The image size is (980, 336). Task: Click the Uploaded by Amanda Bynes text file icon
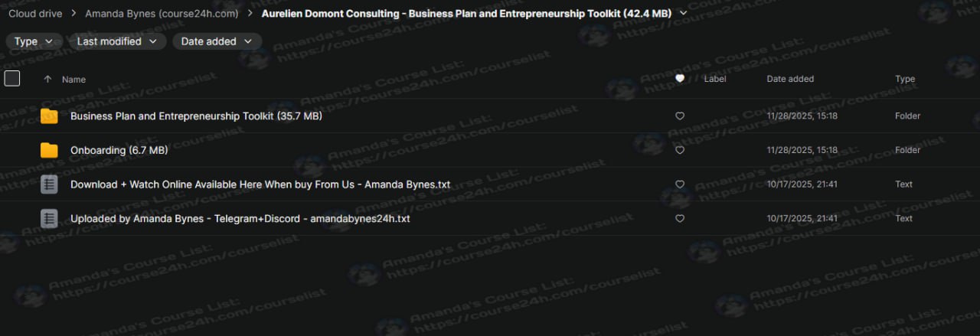point(49,218)
